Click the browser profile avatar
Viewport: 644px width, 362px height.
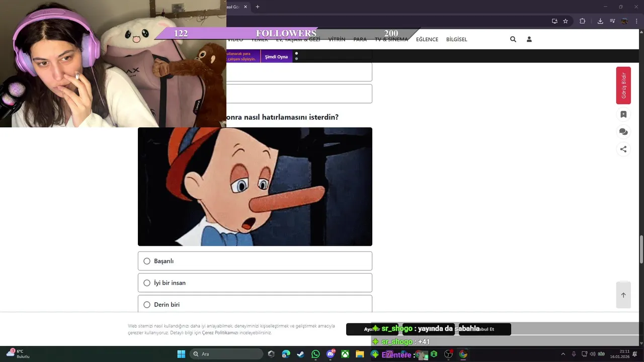tap(624, 21)
